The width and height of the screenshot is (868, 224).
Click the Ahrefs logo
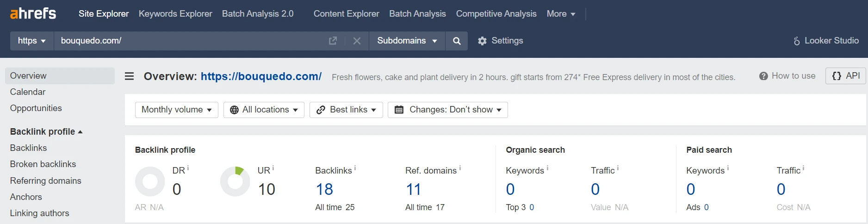33,13
